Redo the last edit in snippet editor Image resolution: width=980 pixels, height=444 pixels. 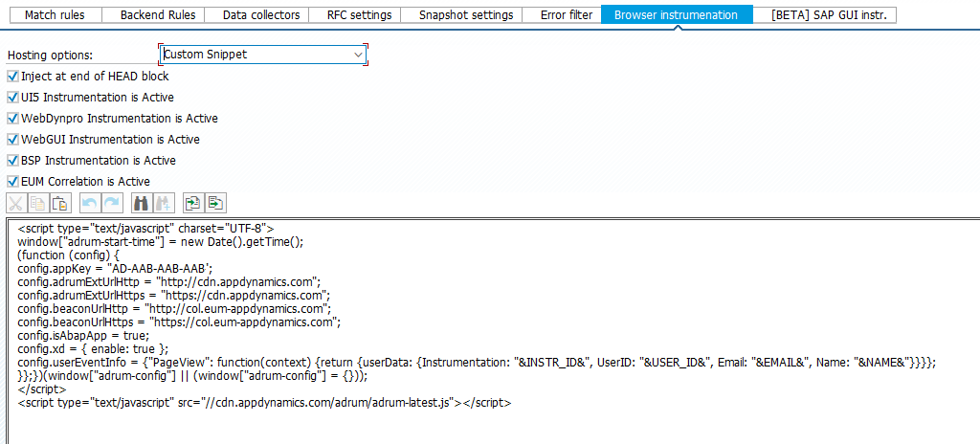(x=112, y=203)
